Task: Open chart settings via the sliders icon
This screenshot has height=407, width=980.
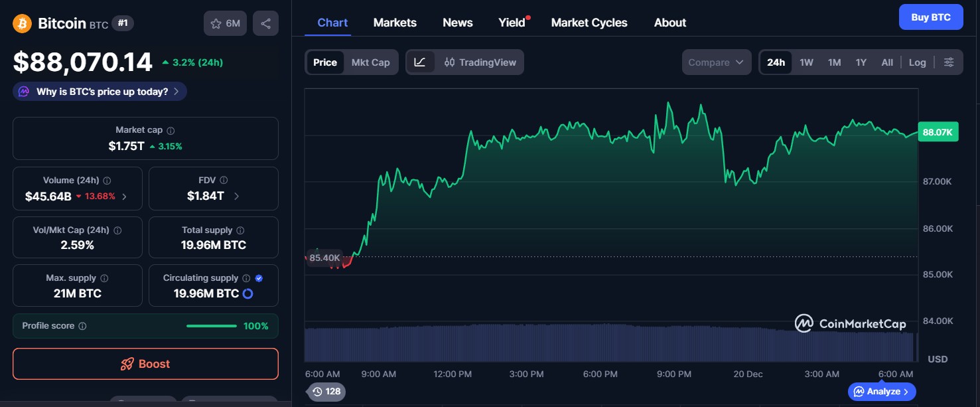Action: (949, 62)
